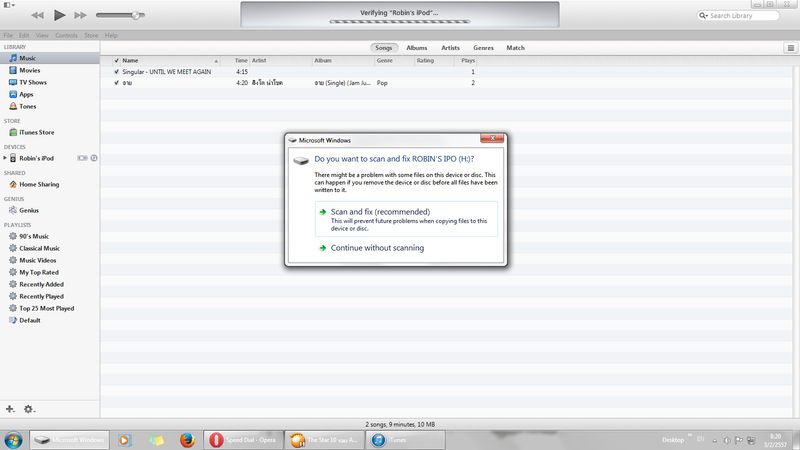Screen dimensions: 800x450
Task: Sort by the Rating column header
Action: (x=434, y=60)
